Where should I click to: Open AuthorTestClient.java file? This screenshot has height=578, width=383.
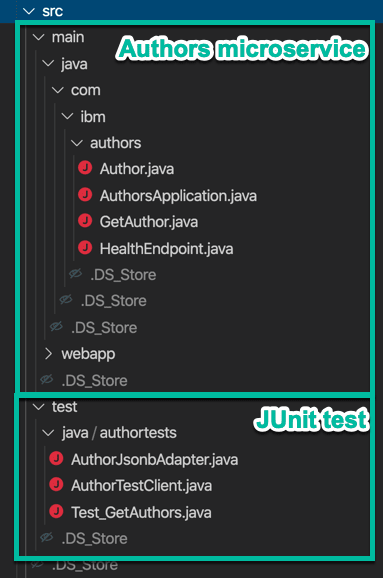142,486
